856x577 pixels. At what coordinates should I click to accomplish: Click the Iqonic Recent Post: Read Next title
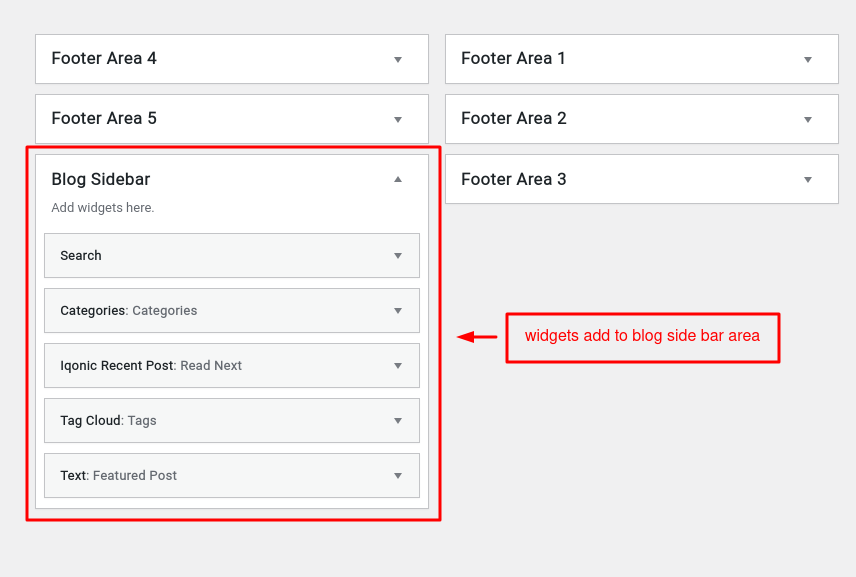[x=151, y=366]
